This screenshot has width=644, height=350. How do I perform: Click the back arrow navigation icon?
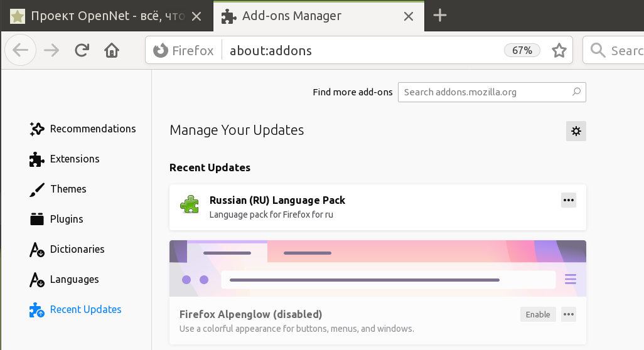tap(21, 50)
